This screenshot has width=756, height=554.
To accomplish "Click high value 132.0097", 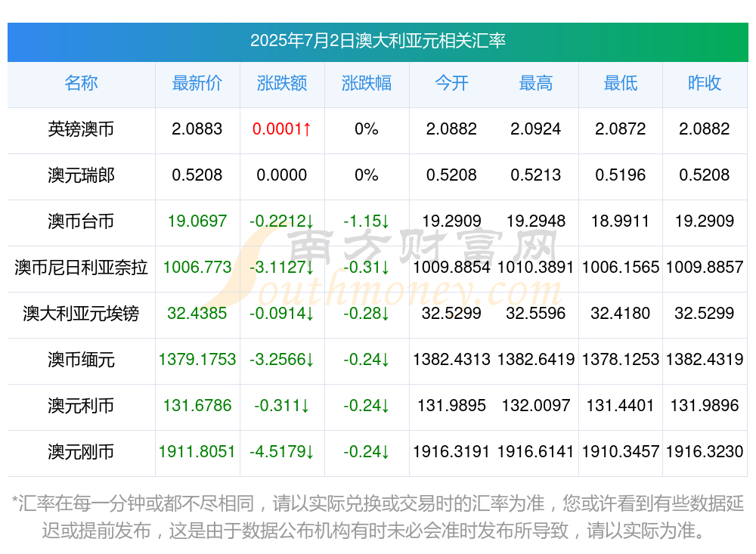I will click(x=536, y=406).
